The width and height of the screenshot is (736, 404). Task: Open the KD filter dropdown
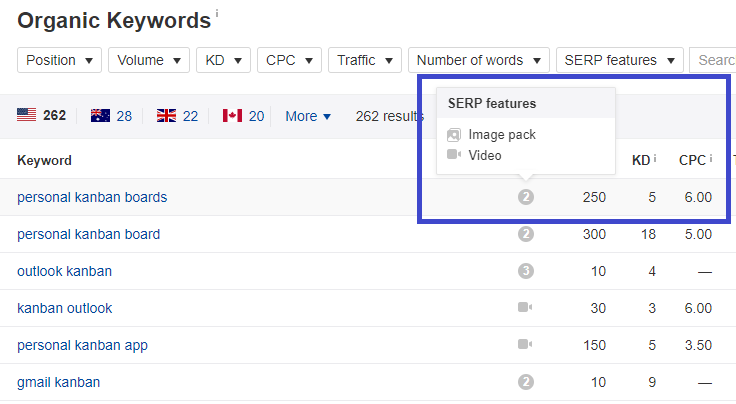[x=223, y=60]
